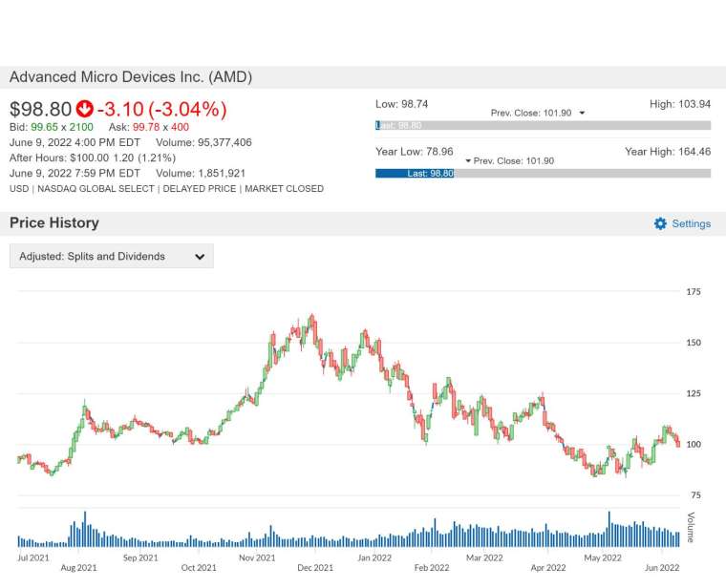Open the chart Settings gear icon

(x=660, y=223)
